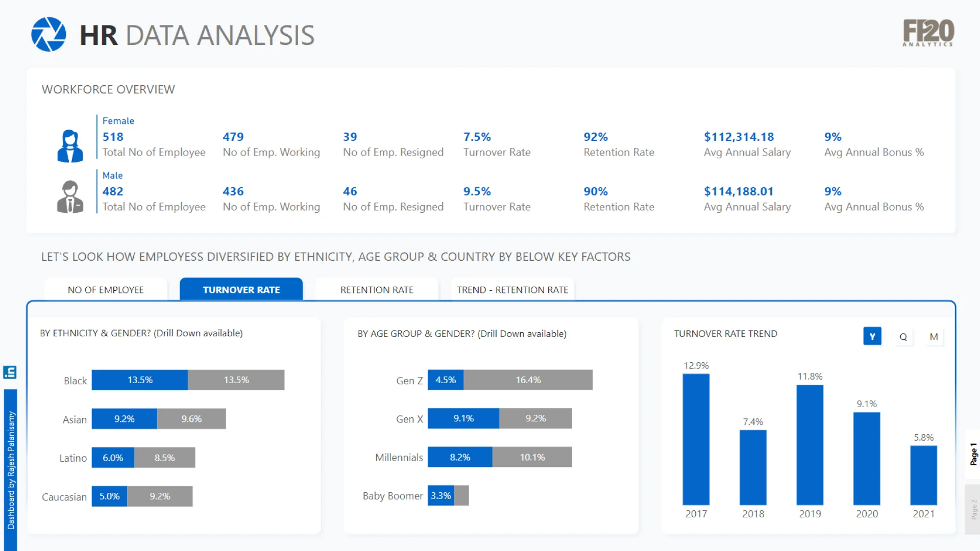This screenshot has width=980, height=551.
Task: Click the HR DATA ANALYSIS title
Action: [197, 35]
